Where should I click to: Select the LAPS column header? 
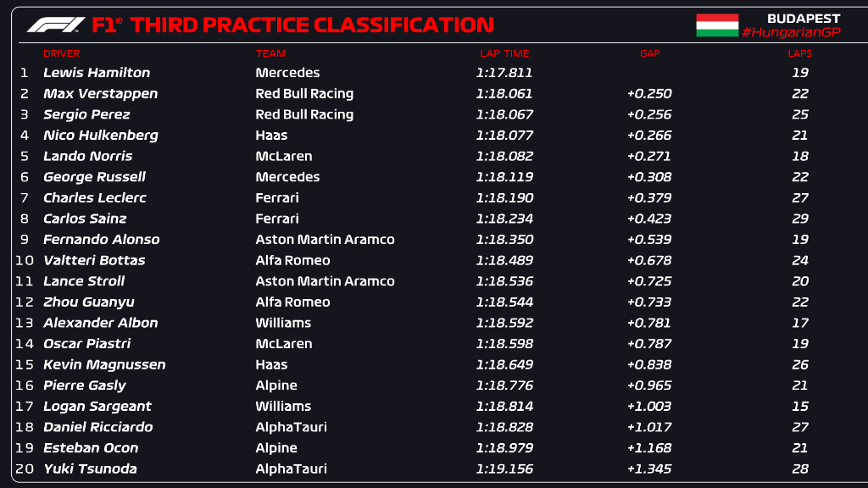click(800, 53)
